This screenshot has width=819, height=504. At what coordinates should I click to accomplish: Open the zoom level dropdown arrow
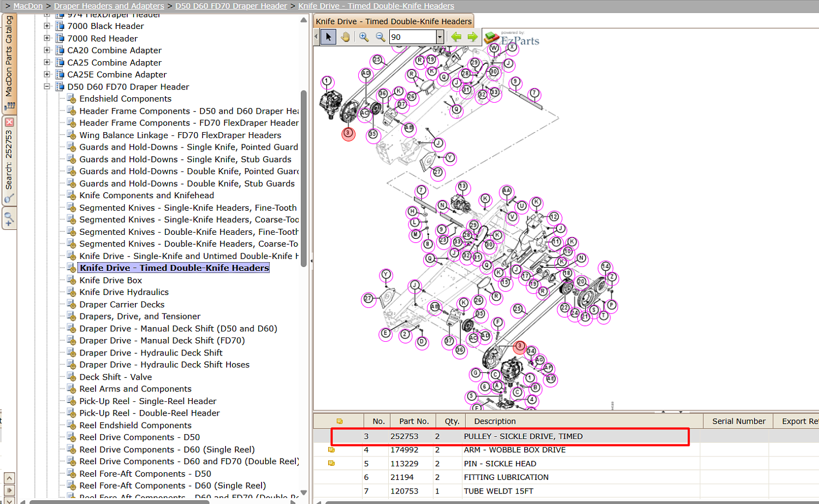pyautogui.click(x=440, y=37)
